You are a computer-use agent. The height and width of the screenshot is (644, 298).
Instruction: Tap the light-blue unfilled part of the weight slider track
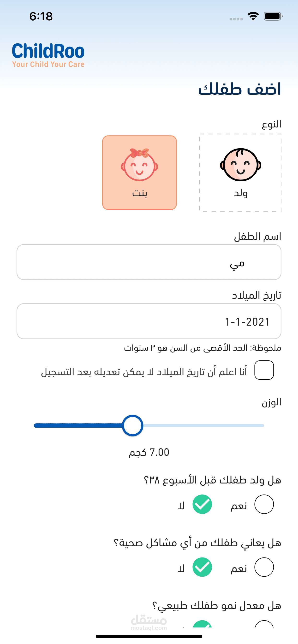203,425
